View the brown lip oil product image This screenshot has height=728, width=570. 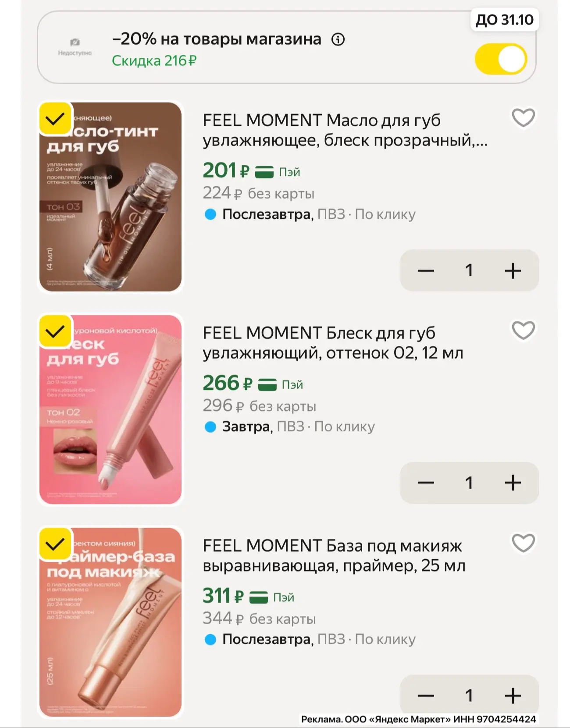click(110, 197)
